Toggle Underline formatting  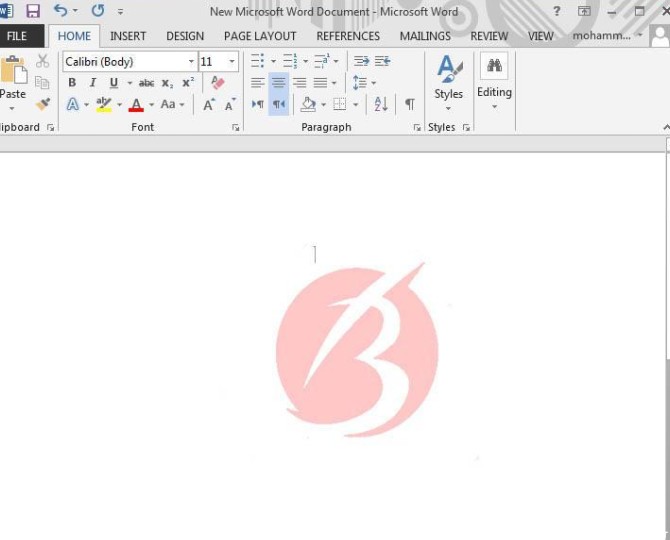[x=114, y=82]
